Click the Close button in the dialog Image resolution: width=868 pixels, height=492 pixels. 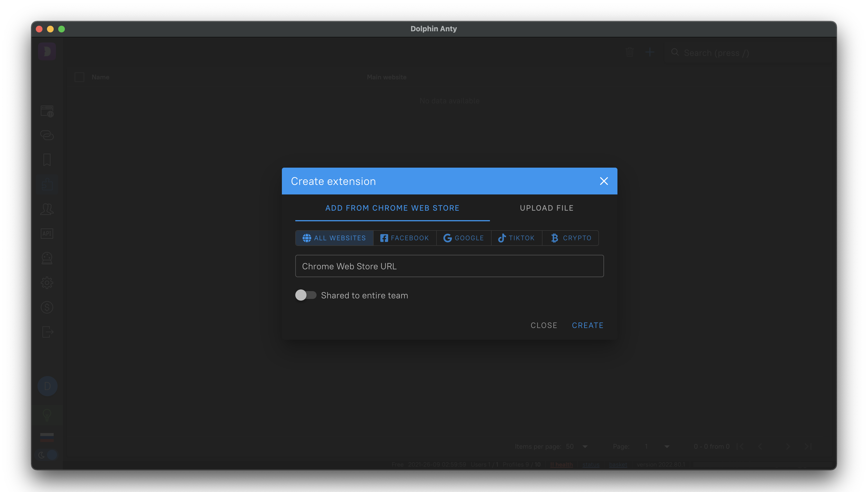coord(544,325)
